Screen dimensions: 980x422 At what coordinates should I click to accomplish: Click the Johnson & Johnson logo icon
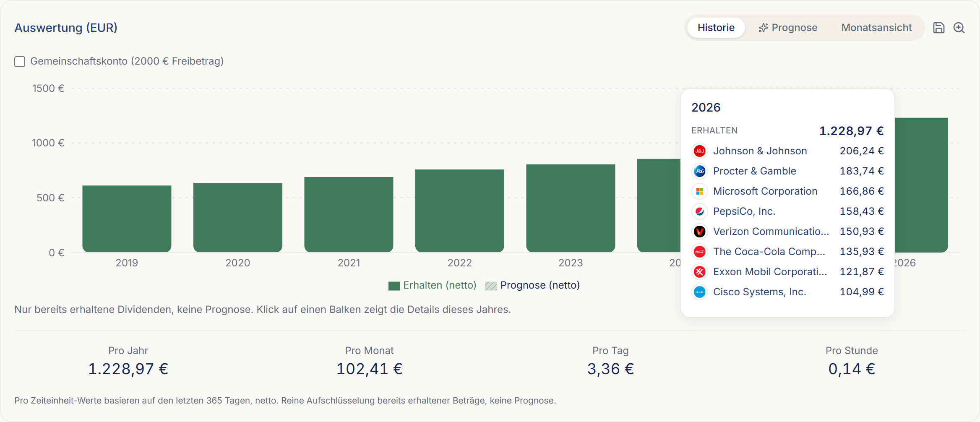click(699, 151)
